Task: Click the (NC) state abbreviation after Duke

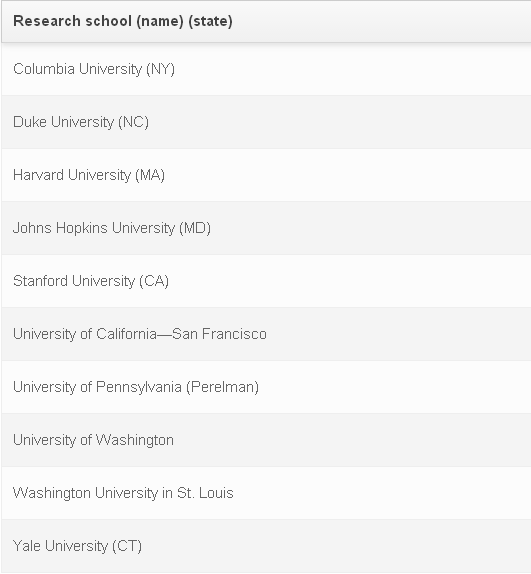Action: (x=133, y=122)
